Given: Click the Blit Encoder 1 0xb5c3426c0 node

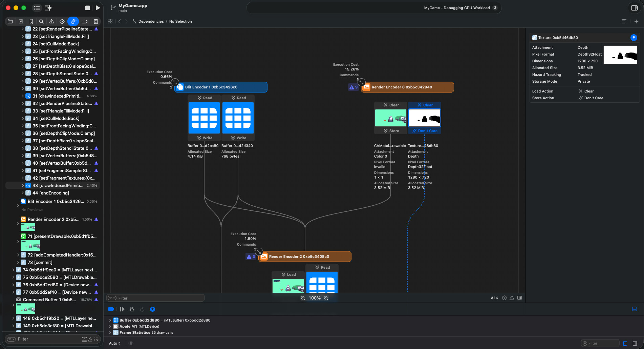Looking at the screenshot, I should [221, 87].
